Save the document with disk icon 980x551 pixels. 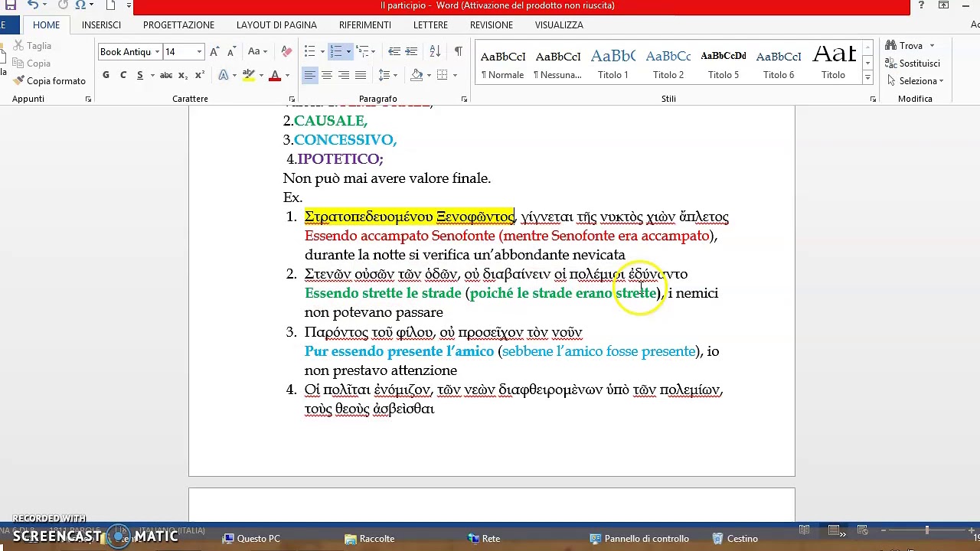(x=10, y=5)
